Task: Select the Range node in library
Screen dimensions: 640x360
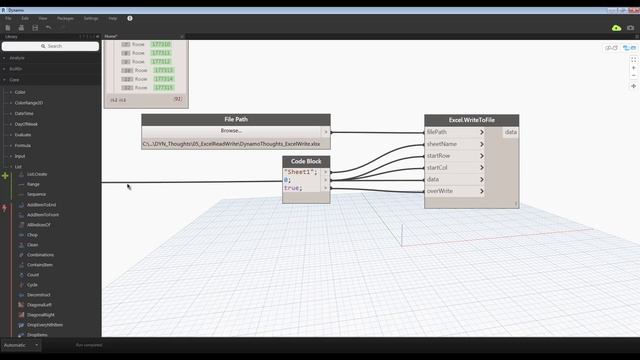Action: [33, 184]
